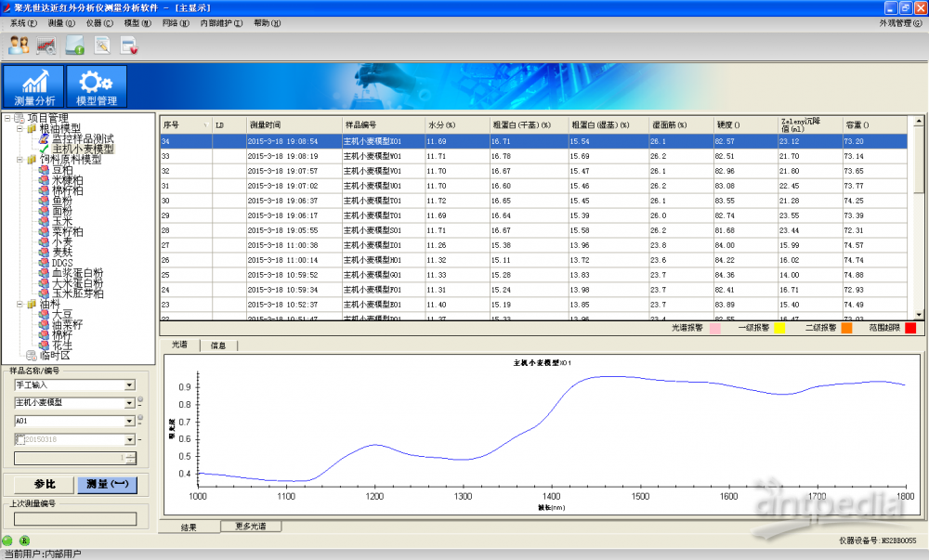Viewport: 929px width, 560px height.
Task: Expand the A01 sample number dropdown
Action: coord(129,421)
